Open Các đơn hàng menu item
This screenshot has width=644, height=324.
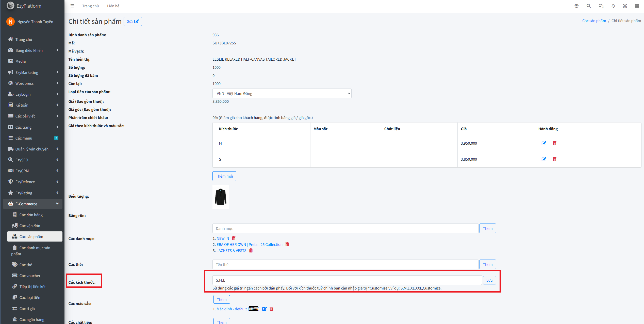(x=31, y=215)
